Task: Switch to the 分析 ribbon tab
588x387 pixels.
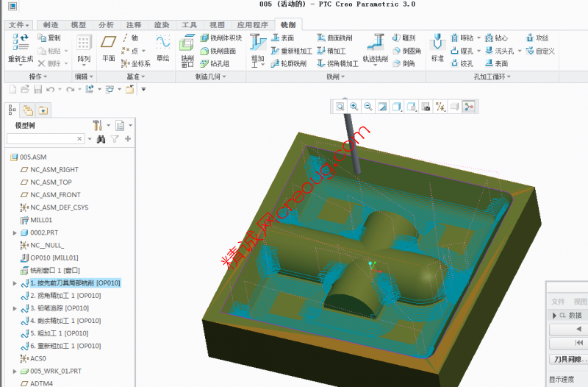Action: coord(106,25)
